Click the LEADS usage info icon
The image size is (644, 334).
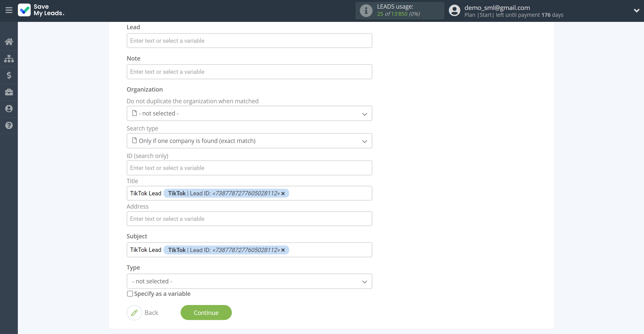click(366, 11)
